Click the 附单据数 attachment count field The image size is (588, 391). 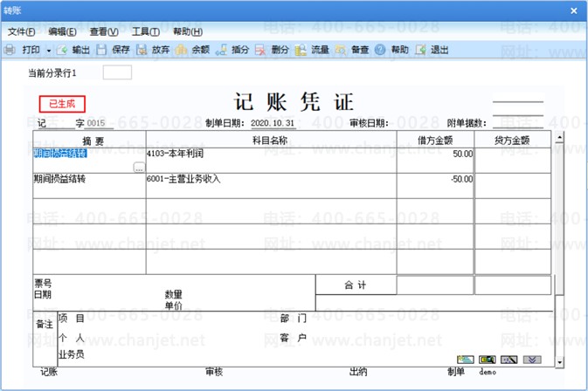[x=518, y=122]
